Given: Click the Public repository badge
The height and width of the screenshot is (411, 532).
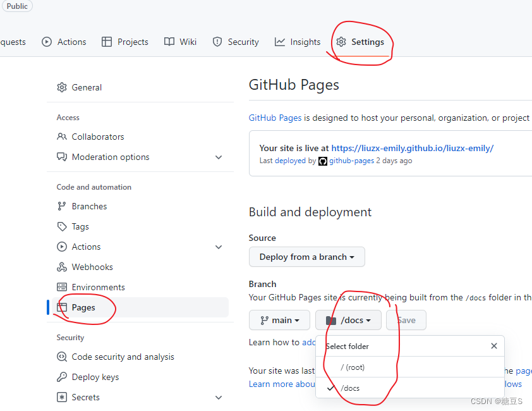Looking at the screenshot, I should coord(17,6).
